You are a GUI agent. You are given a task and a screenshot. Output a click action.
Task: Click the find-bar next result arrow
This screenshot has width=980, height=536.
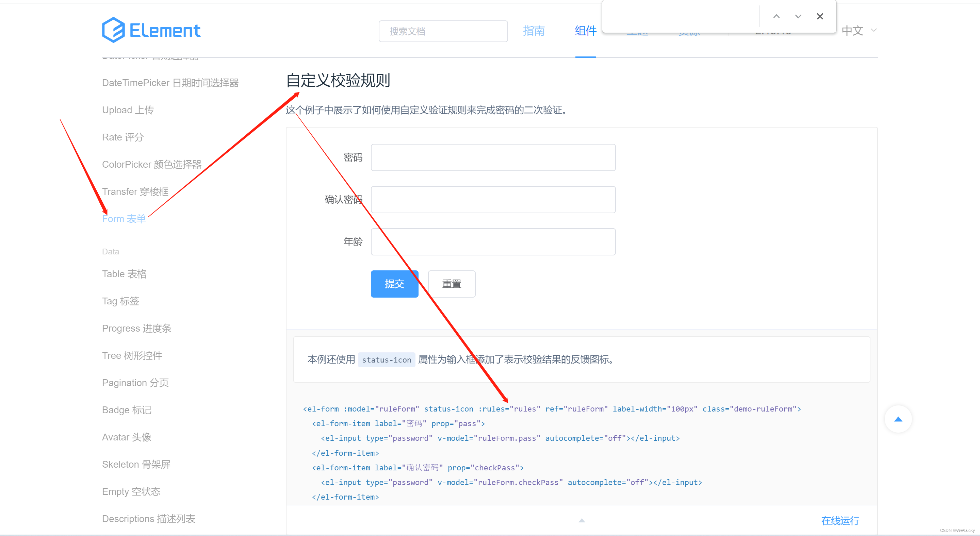pos(798,16)
